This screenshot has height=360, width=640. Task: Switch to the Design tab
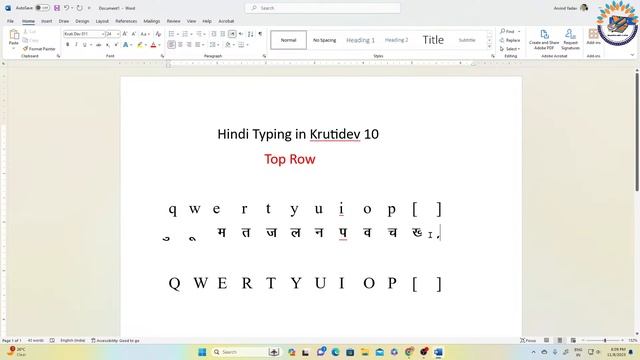point(82,21)
